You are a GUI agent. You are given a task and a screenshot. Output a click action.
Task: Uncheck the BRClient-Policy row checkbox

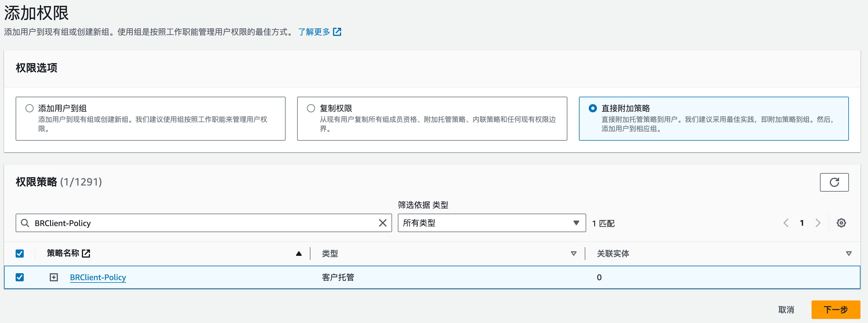(x=20, y=277)
